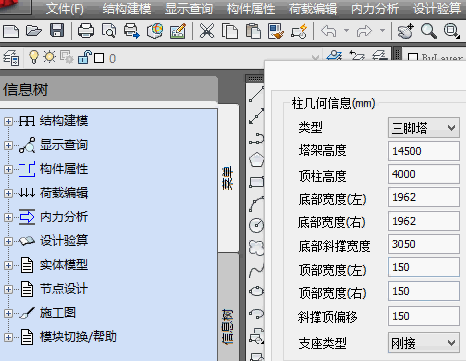Click the 斜撑顶偏移 input field

coord(424,316)
